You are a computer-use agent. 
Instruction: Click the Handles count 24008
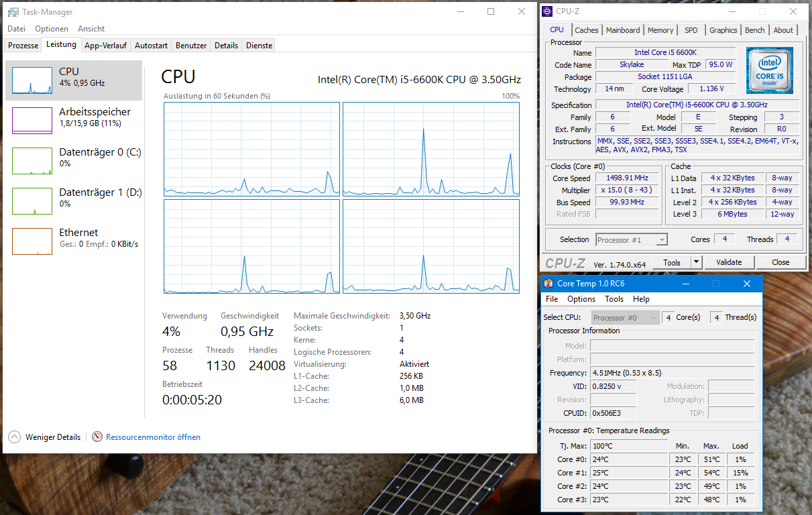tap(267, 365)
